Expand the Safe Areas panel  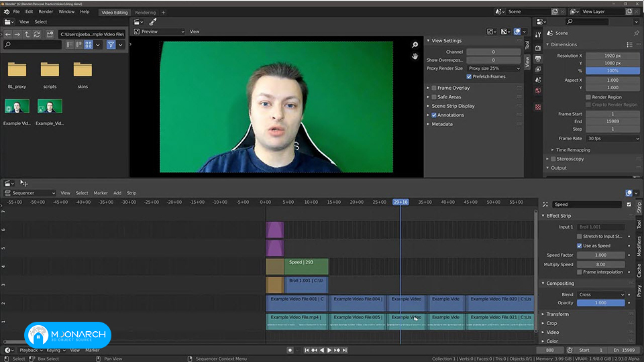click(449, 97)
